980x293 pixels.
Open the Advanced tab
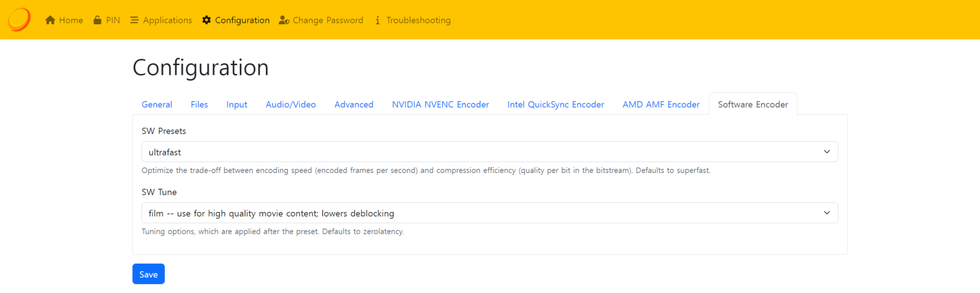pyautogui.click(x=353, y=105)
